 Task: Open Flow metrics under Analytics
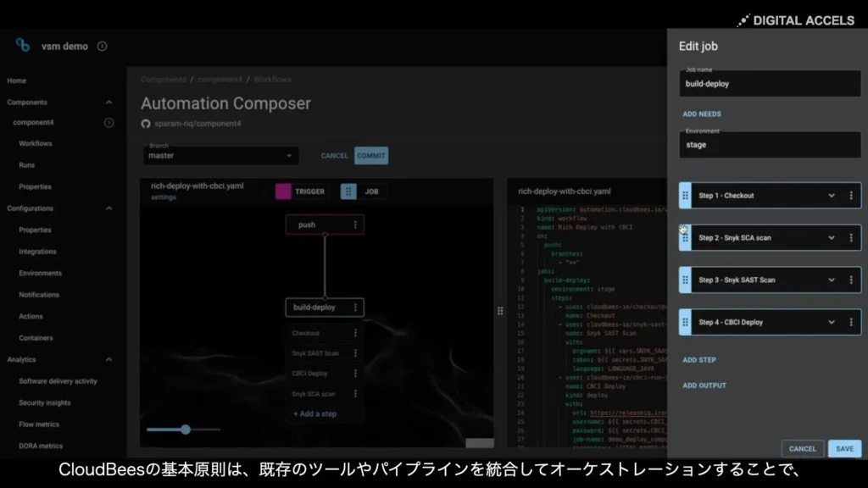(39, 424)
